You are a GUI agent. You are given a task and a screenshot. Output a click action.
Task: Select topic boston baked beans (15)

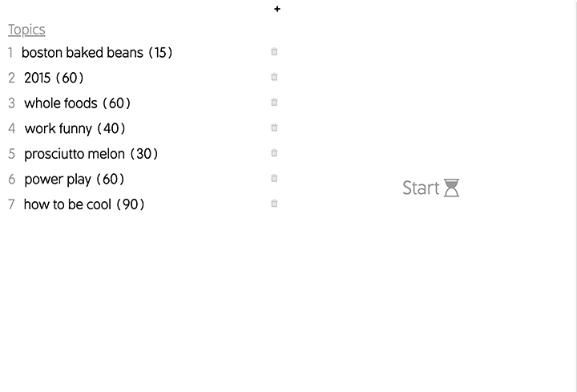97,53
